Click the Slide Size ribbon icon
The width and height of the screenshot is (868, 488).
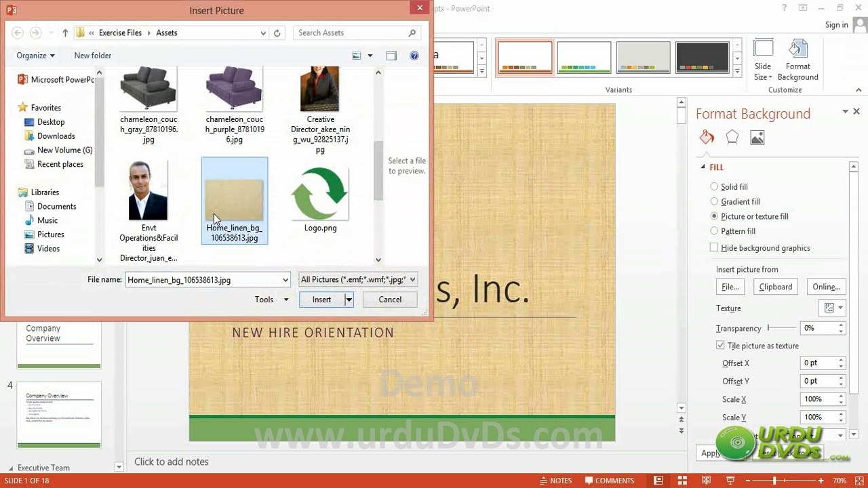pyautogui.click(x=763, y=61)
